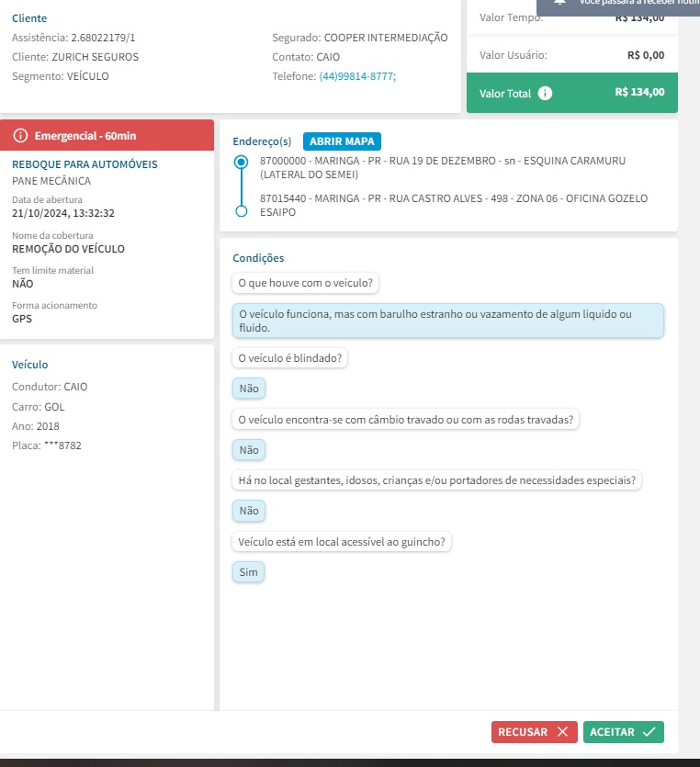The width and height of the screenshot is (700, 767).
Task: Click the RUA 19 DE DEZEMBRO address
Action: [x=442, y=167]
